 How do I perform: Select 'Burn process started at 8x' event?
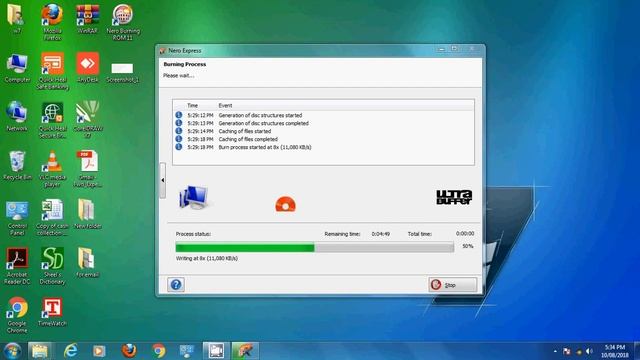pos(265,147)
